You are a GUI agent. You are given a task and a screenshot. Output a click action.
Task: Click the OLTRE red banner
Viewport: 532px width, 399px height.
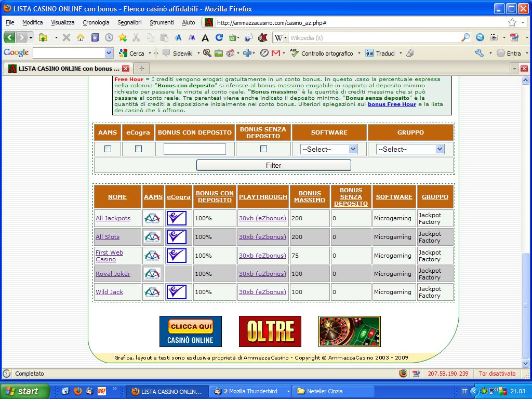point(270,331)
